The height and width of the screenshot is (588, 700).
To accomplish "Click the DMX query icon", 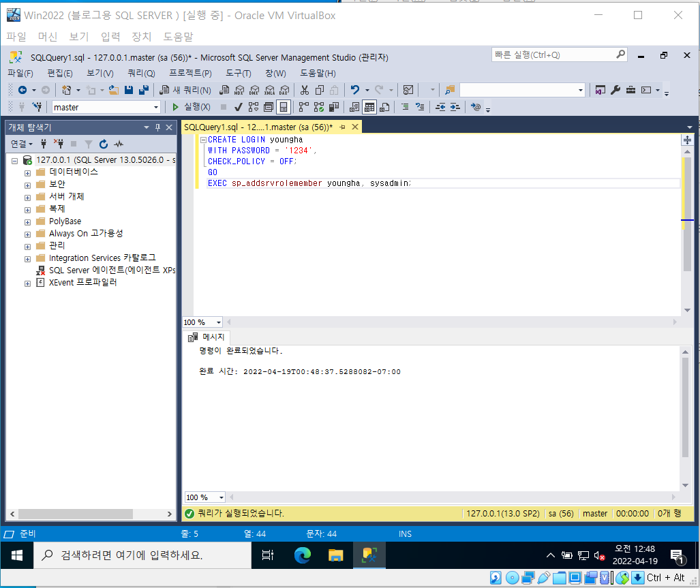I will pos(254,90).
